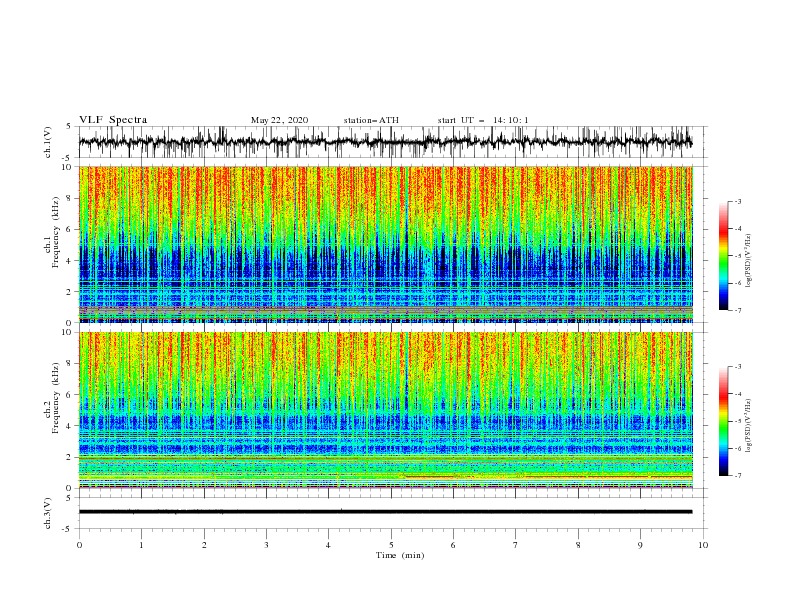Click the lower ch.2 PSD color bar

coord(723,421)
